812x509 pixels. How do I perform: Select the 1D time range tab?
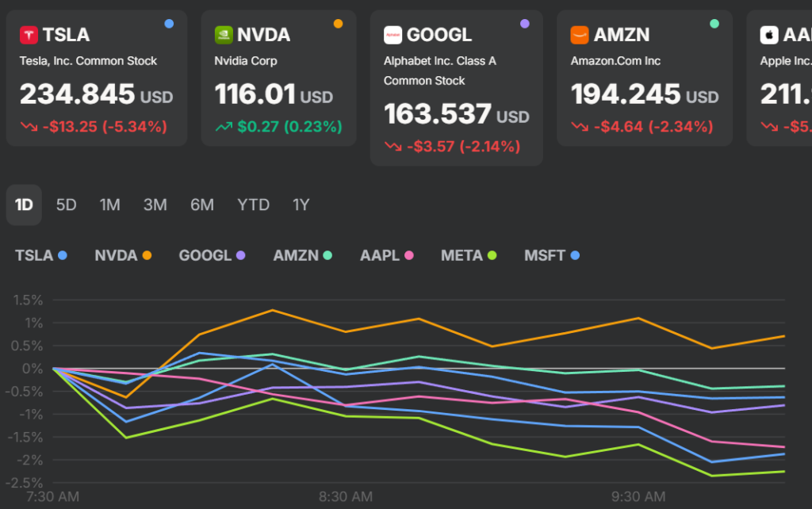(24, 205)
